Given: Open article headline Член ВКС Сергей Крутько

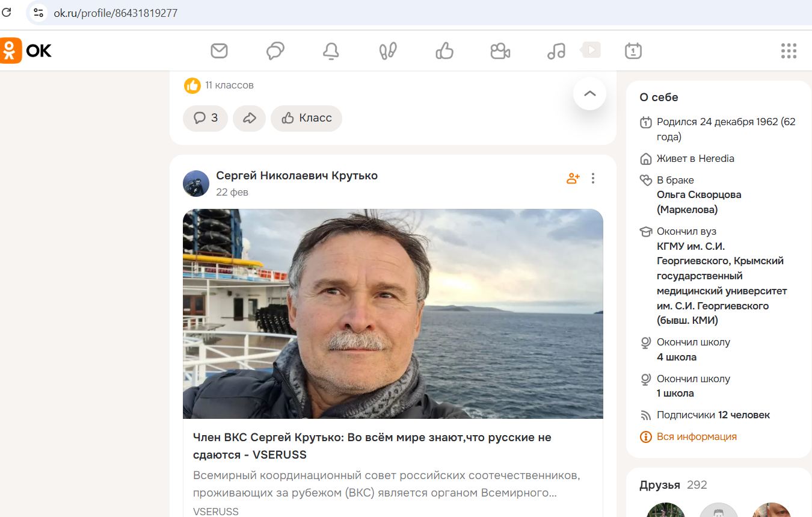Looking at the screenshot, I should click(x=372, y=445).
